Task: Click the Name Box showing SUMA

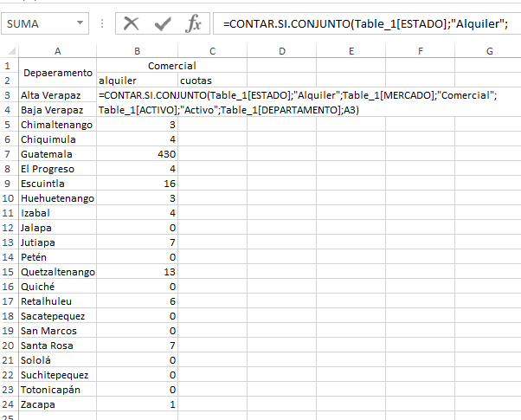Action: click(39, 24)
